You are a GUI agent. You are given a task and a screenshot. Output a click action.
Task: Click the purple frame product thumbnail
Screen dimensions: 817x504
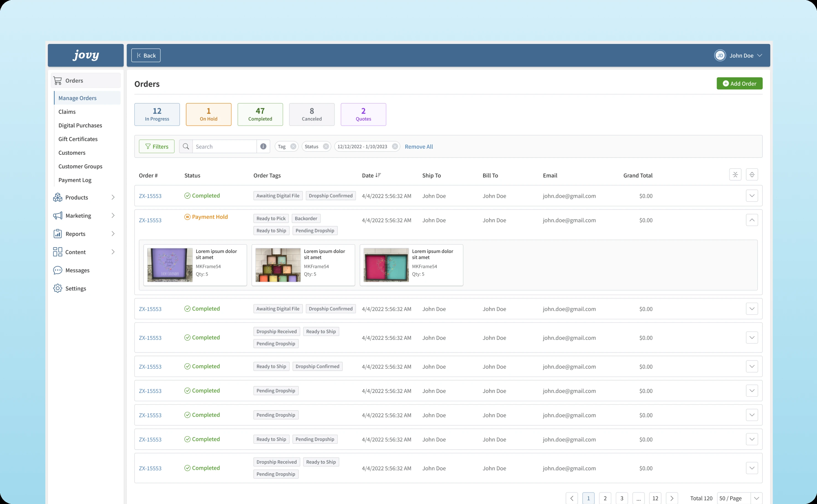170,265
